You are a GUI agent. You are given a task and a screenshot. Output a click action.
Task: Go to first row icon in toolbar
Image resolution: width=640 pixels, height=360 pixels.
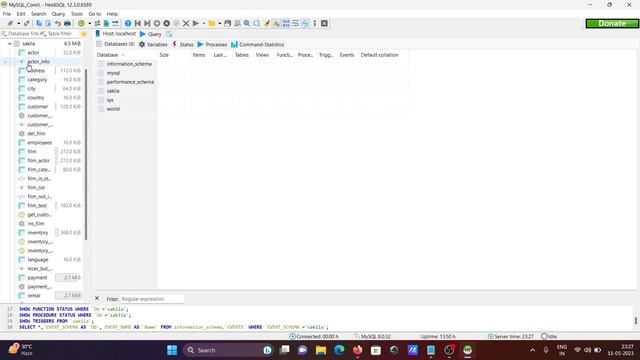tap(138, 23)
